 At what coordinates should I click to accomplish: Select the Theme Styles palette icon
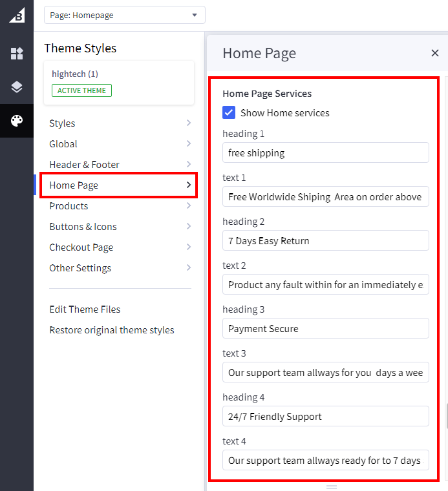point(17,121)
